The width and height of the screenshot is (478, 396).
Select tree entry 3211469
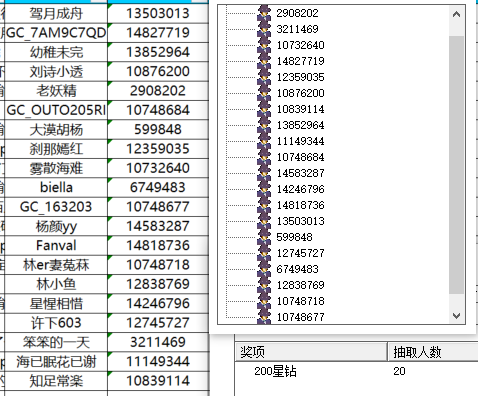(x=297, y=29)
